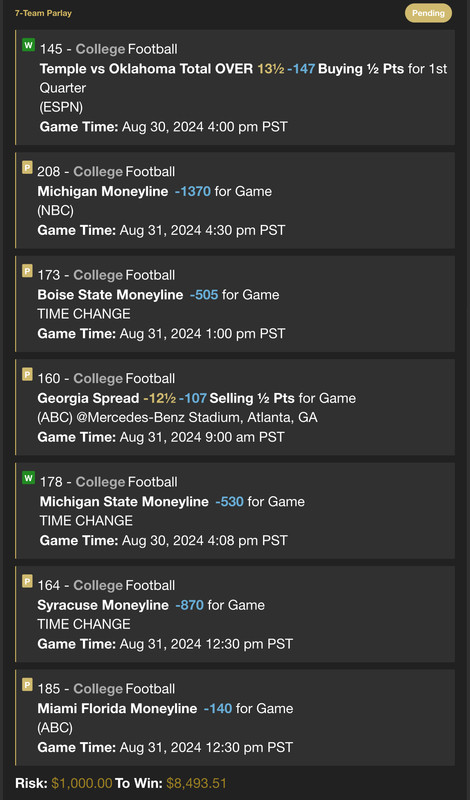Click the Pending status badge
This screenshot has height=800, width=470.
(428, 13)
